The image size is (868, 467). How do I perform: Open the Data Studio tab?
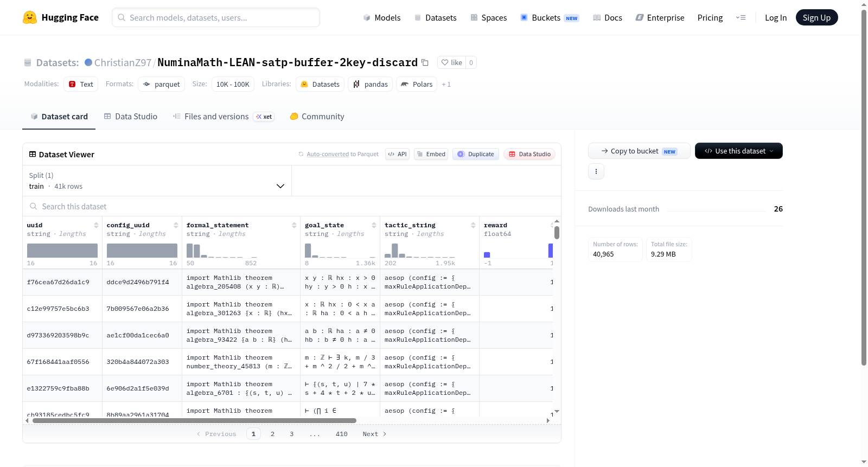click(x=131, y=117)
